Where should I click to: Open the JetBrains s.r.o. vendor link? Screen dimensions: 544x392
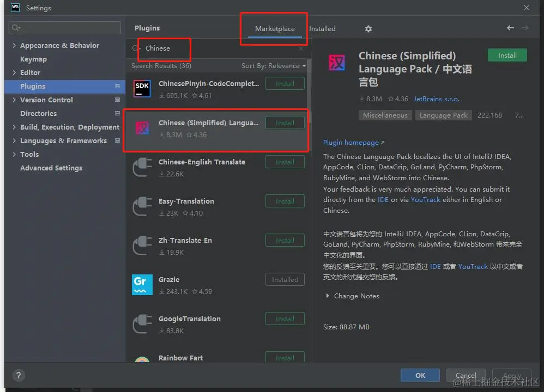[436, 99]
